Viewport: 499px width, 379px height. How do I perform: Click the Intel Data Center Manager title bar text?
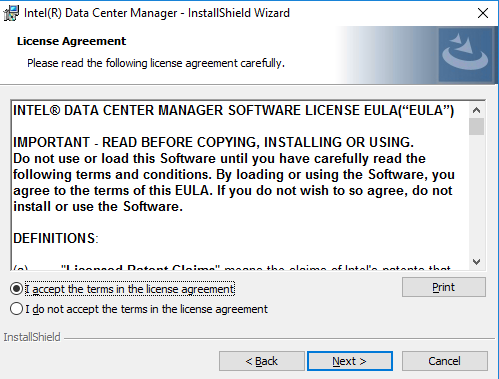coord(157,13)
